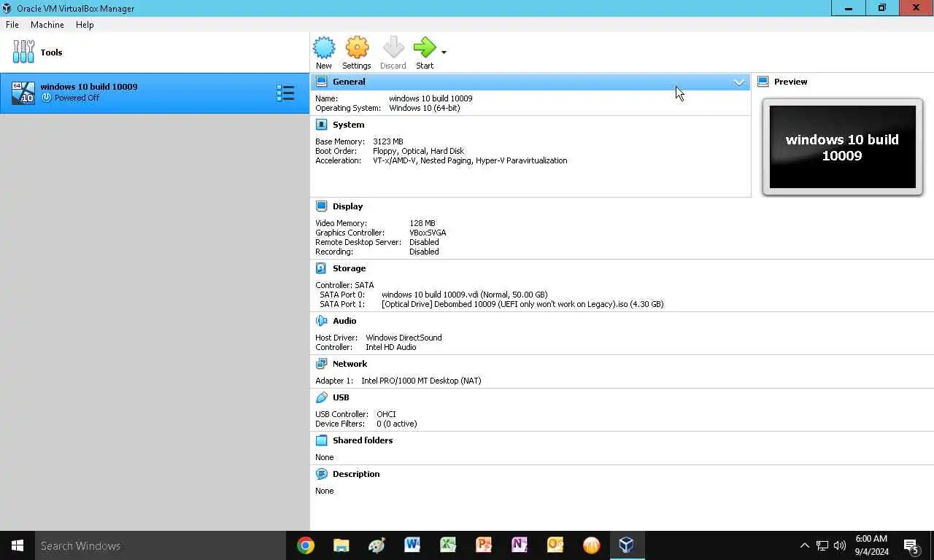Select the Tools icon in sidebar
The height and width of the screenshot is (560, 934).
[x=23, y=52]
